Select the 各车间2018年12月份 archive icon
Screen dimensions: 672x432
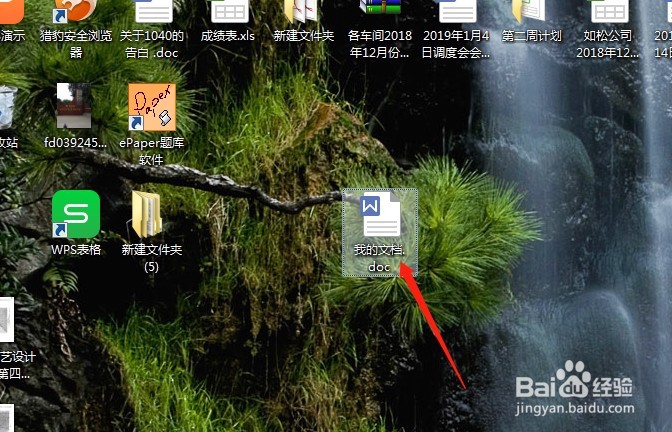tap(380, 9)
